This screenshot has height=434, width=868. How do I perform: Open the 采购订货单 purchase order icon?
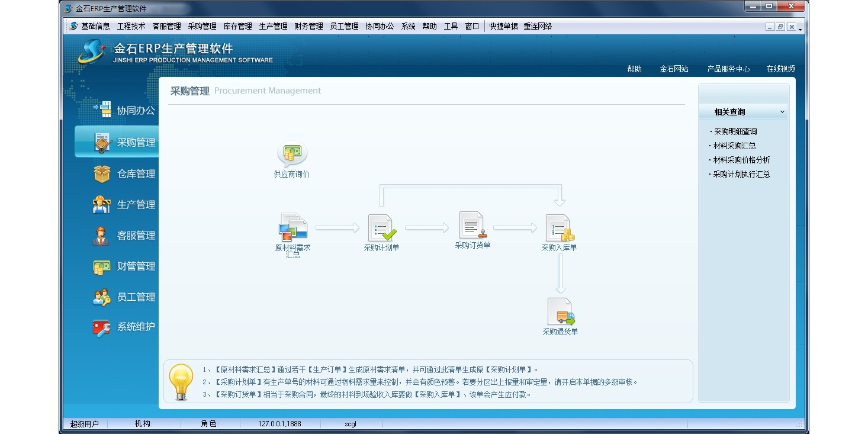(x=472, y=226)
